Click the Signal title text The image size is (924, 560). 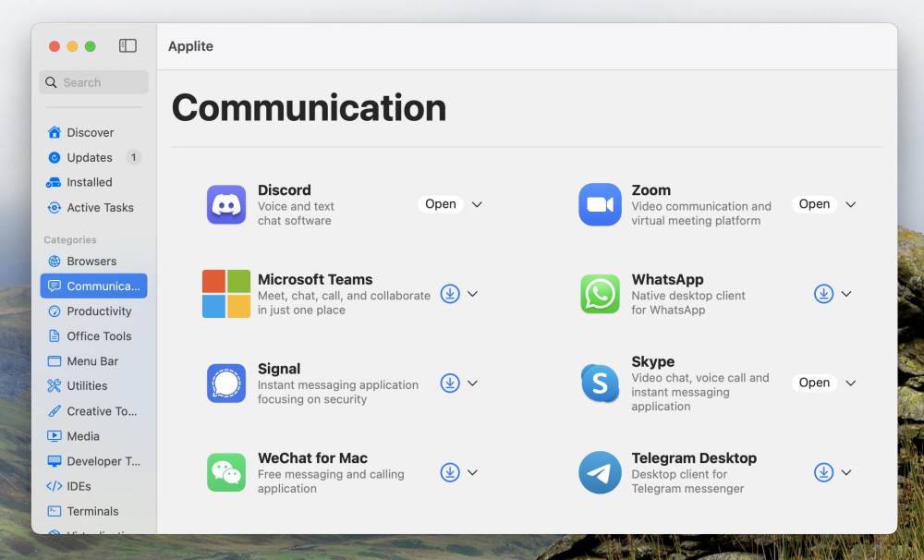tap(279, 369)
